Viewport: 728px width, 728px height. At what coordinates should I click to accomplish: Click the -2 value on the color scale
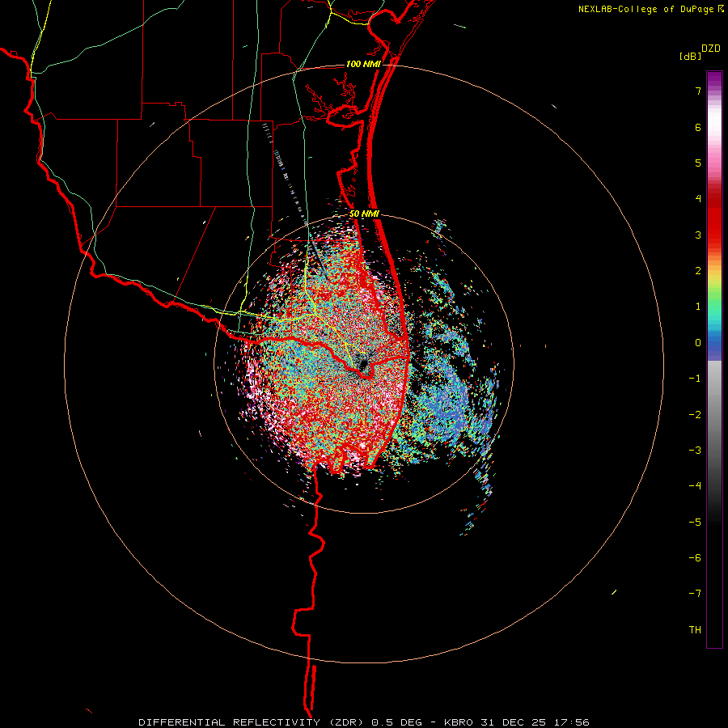click(695, 414)
